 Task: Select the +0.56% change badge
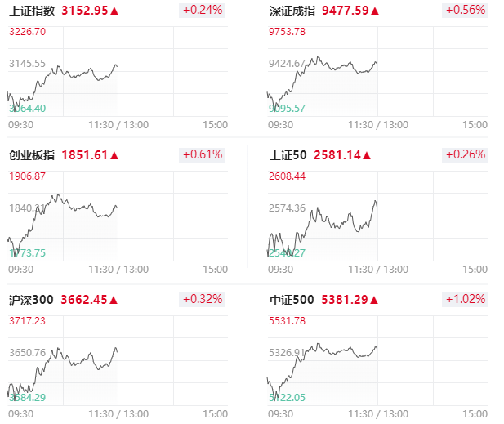pyautogui.click(x=465, y=10)
